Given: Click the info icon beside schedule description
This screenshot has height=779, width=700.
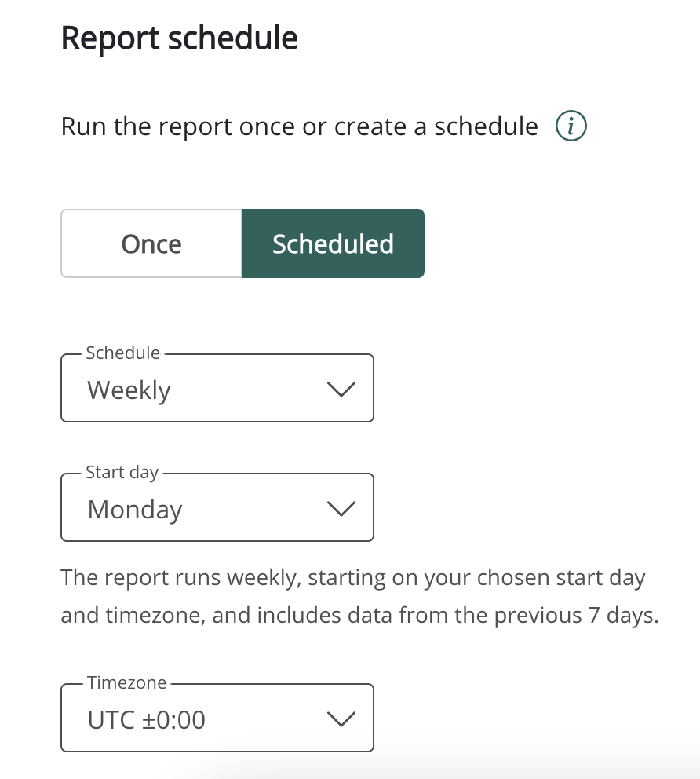Looking at the screenshot, I should coord(571,126).
